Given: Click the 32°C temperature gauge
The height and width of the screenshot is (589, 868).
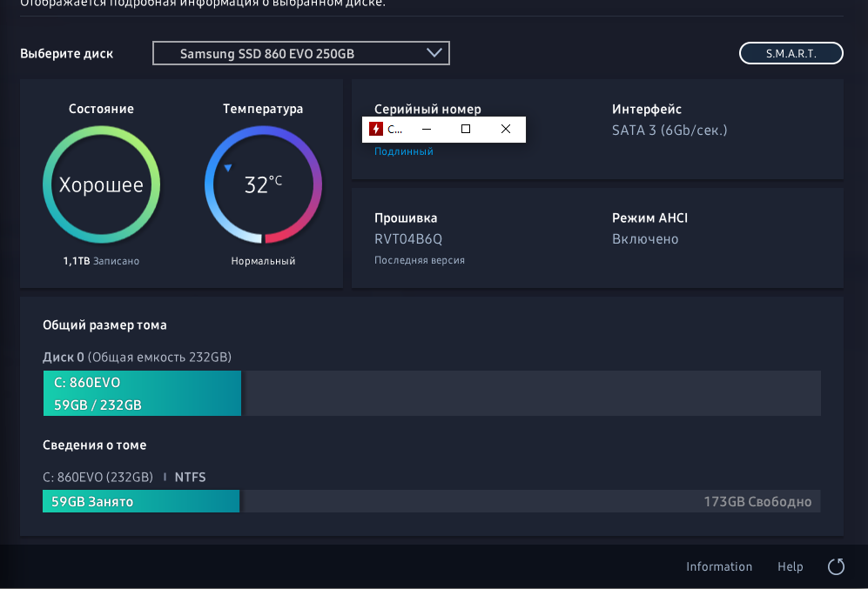Looking at the screenshot, I should (264, 184).
